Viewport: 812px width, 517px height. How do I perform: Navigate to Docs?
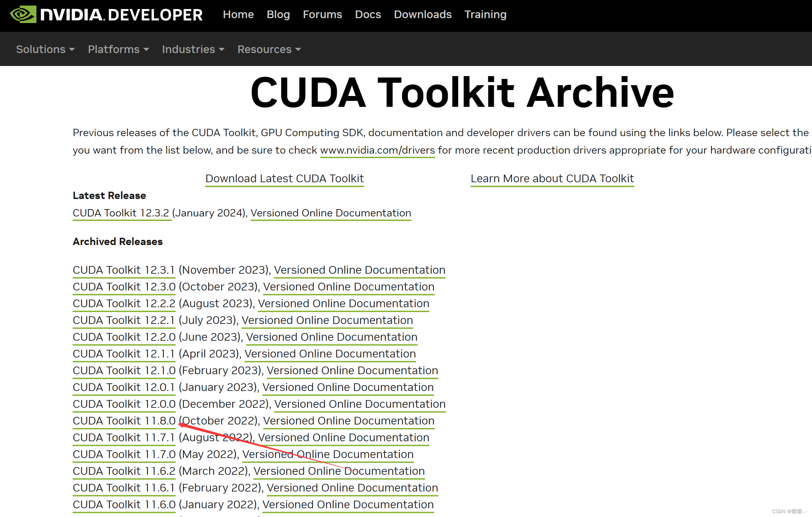point(368,15)
